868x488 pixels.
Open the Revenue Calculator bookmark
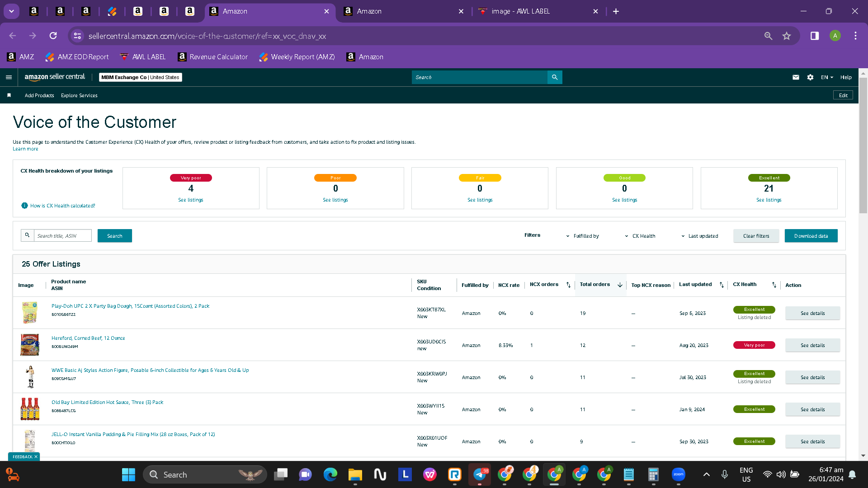tap(213, 57)
